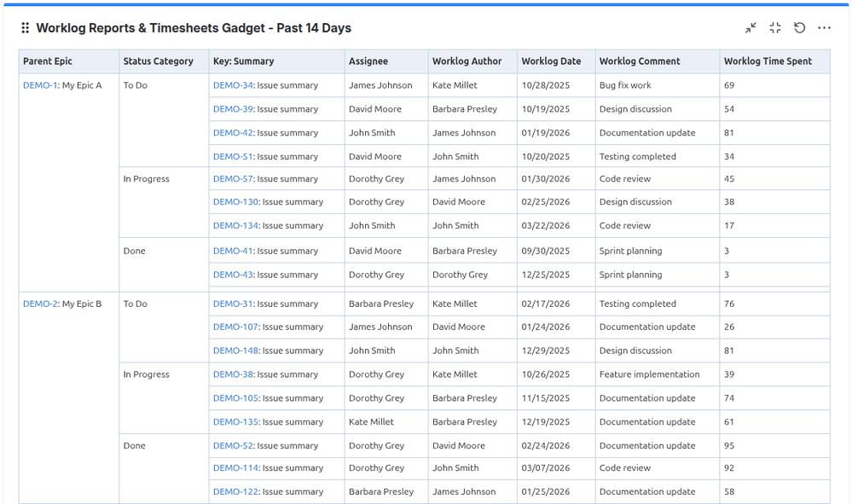Open issue DEMO-39
The width and height of the screenshot is (852, 504).
(x=233, y=109)
